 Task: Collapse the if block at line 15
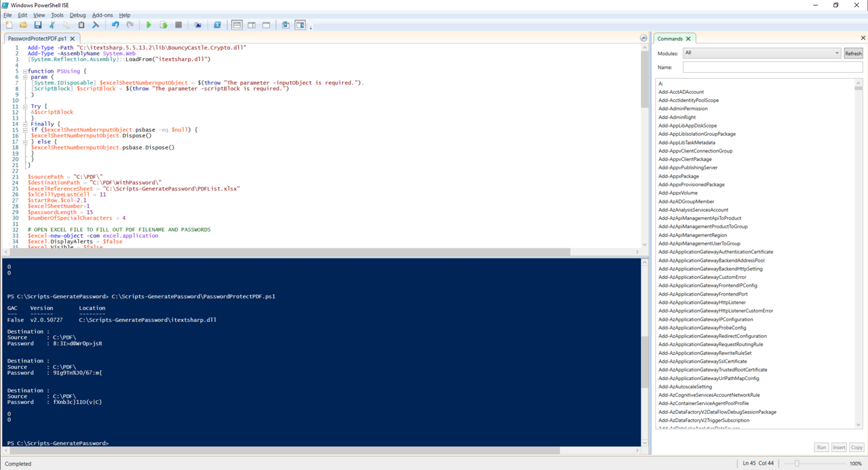[x=25, y=130]
